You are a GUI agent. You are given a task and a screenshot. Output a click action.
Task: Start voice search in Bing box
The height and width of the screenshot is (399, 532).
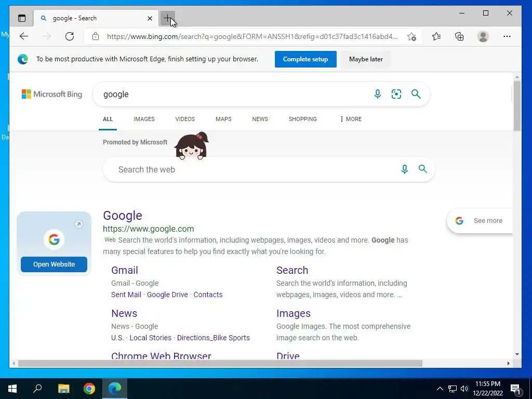tap(377, 94)
